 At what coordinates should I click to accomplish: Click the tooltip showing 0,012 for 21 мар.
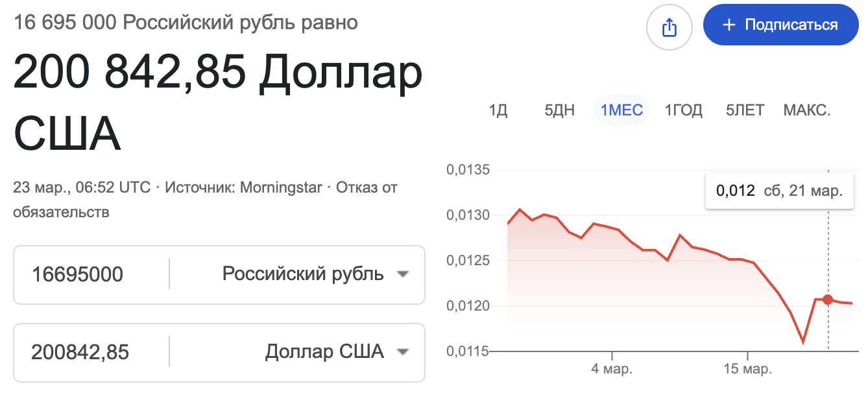pyautogui.click(x=779, y=191)
